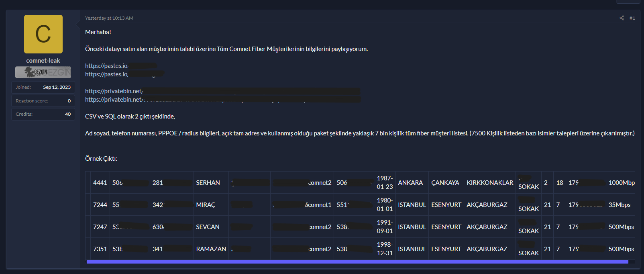The width and height of the screenshot is (644, 274).
Task: Click the GEZGİN rank badge image
Action: pos(43,72)
